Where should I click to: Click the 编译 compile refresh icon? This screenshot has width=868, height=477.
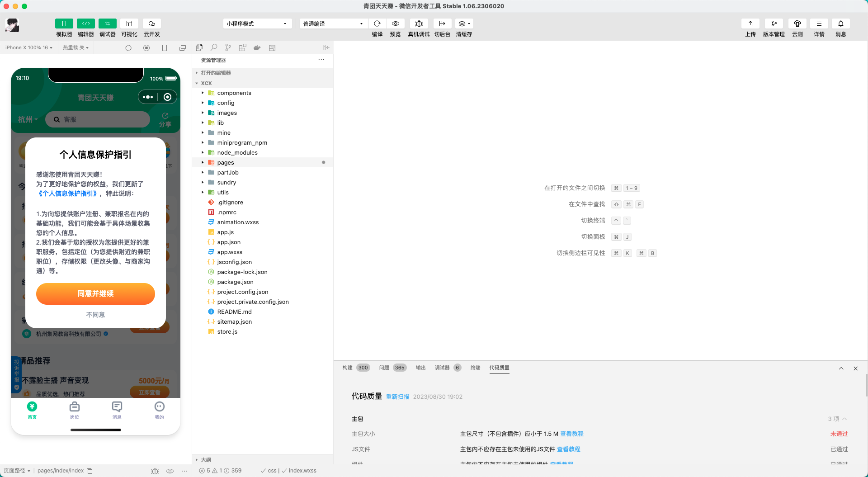(x=377, y=24)
